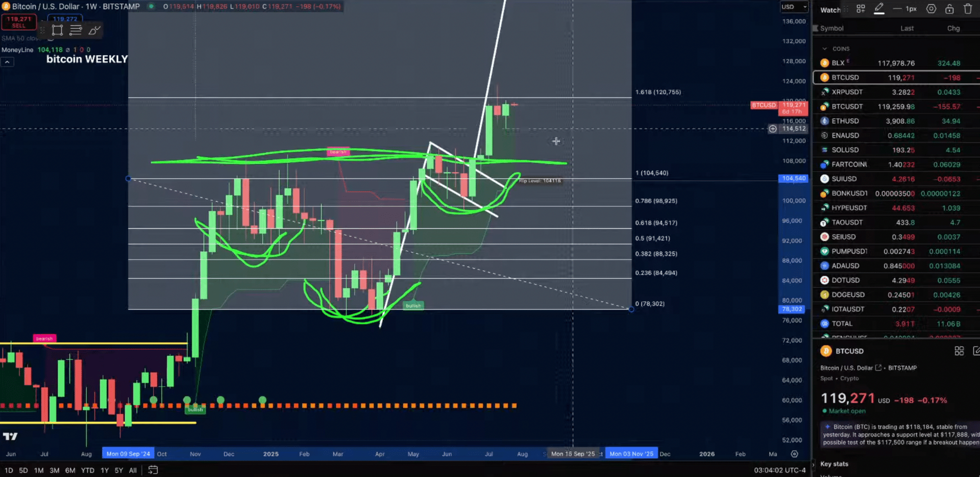980x477 pixels.
Task: Click the IOTAUSDT coin icon
Action: point(824,309)
